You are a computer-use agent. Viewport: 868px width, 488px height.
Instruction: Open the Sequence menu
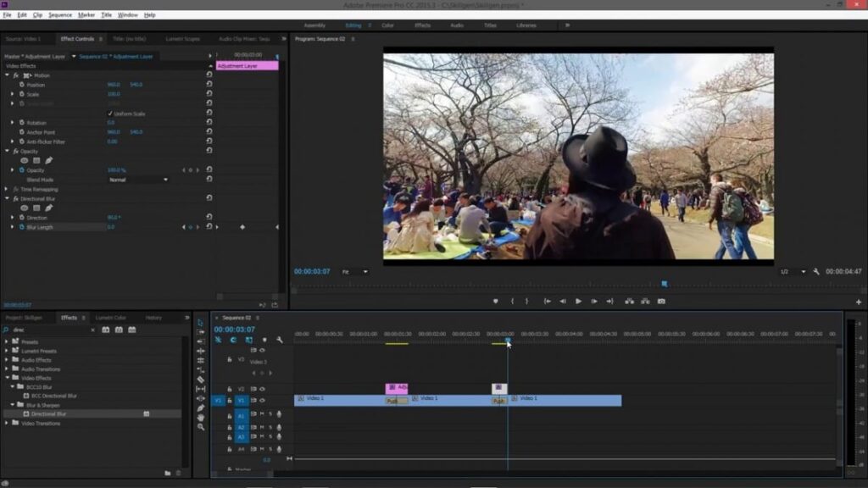click(59, 14)
